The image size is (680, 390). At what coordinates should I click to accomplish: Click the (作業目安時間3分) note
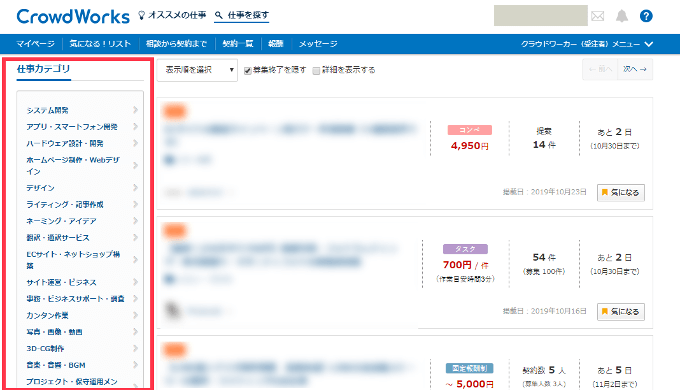[x=465, y=279]
